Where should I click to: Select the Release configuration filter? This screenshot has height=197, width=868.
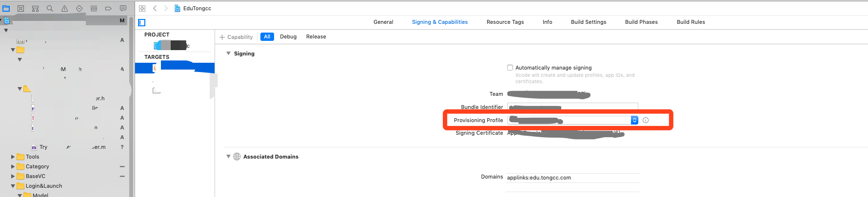point(316,36)
